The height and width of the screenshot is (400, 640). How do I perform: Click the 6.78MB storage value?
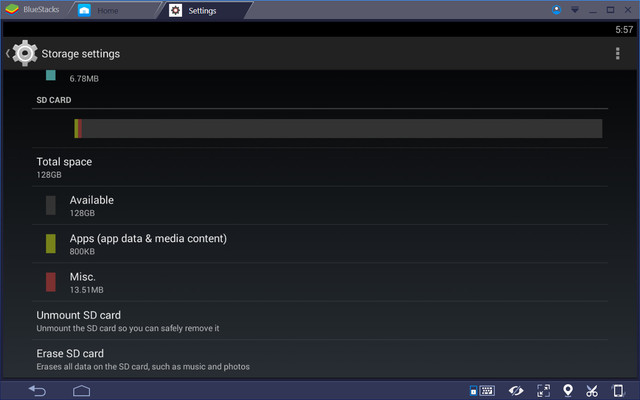84,79
